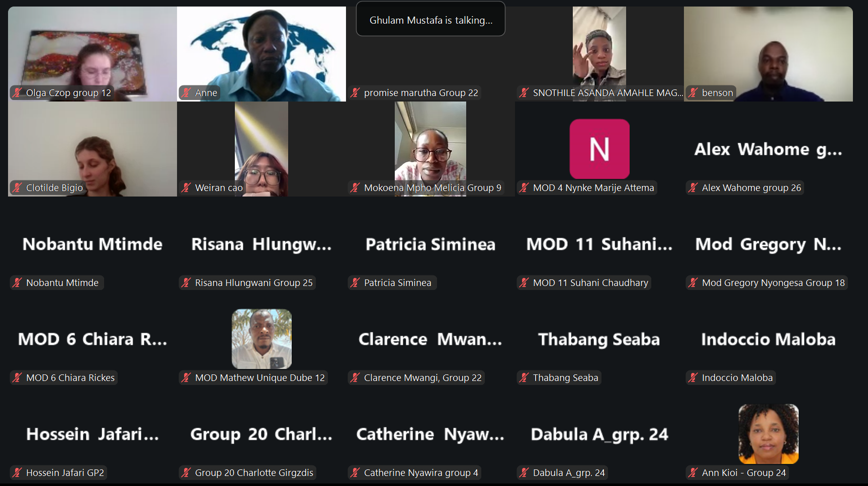Screen dimensions: 868x486
Task: Select the Indoccio Maloba participant tile
Action: (768, 339)
